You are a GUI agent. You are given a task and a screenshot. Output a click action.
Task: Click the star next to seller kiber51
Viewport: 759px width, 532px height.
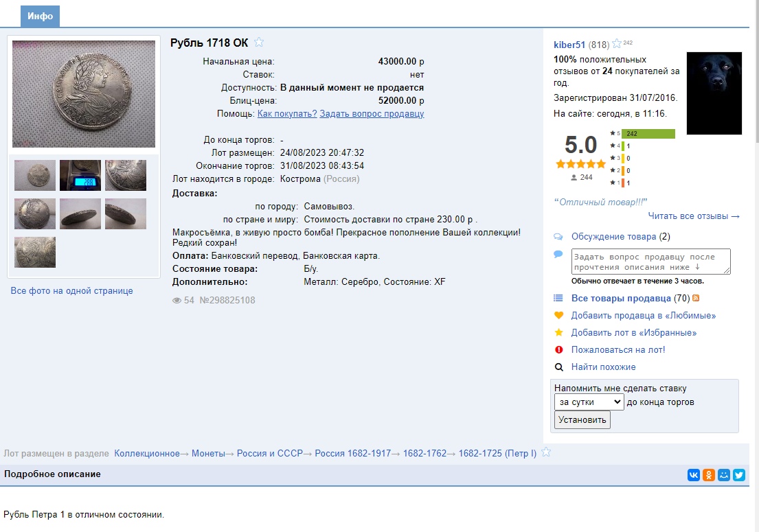[617, 44]
